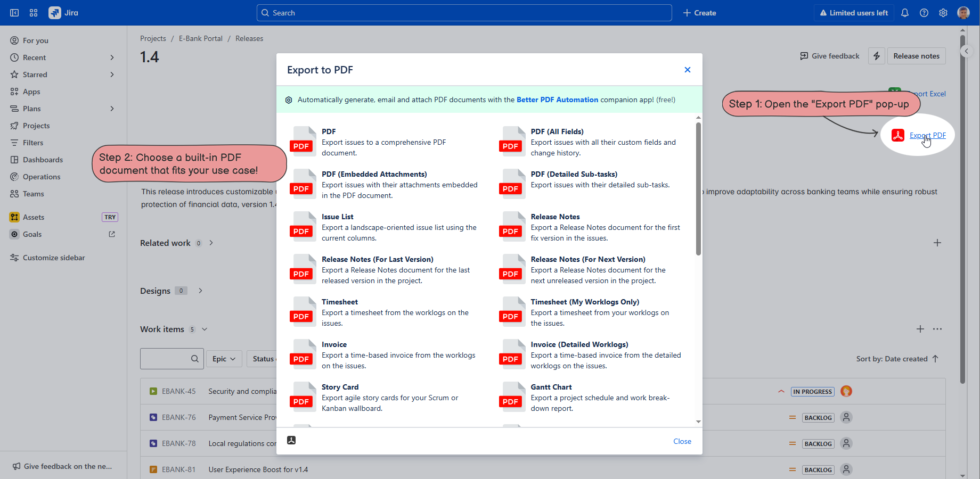Expand the Starred sidebar menu

pyautogui.click(x=112, y=75)
